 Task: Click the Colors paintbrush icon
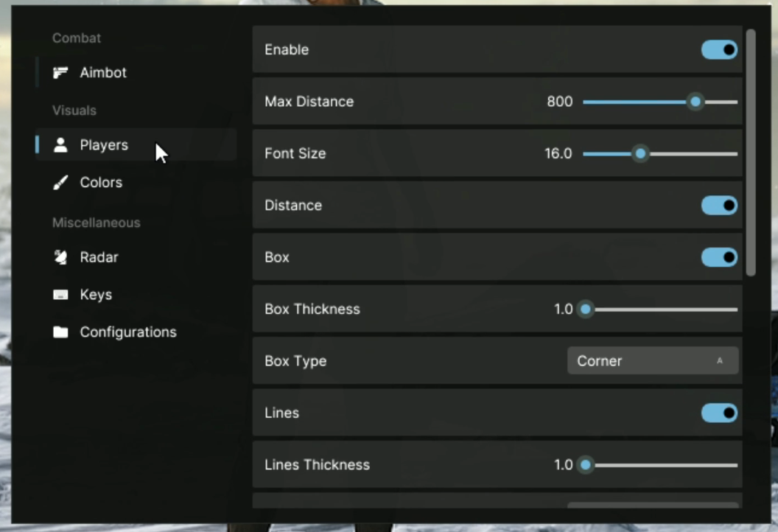click(x=60, y=183)
